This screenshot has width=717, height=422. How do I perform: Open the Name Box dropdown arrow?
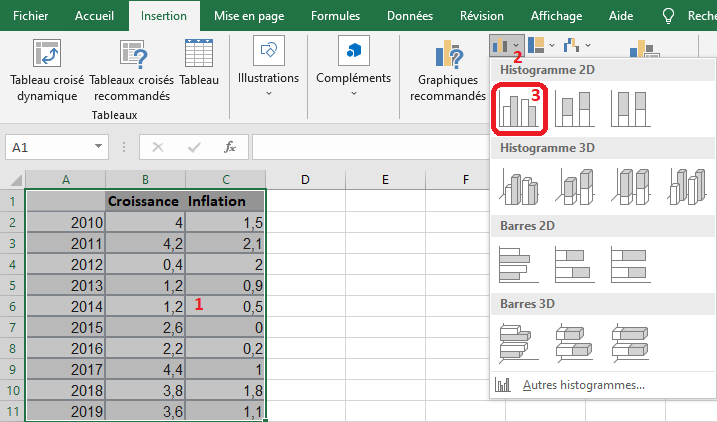[x=98, y=147]
